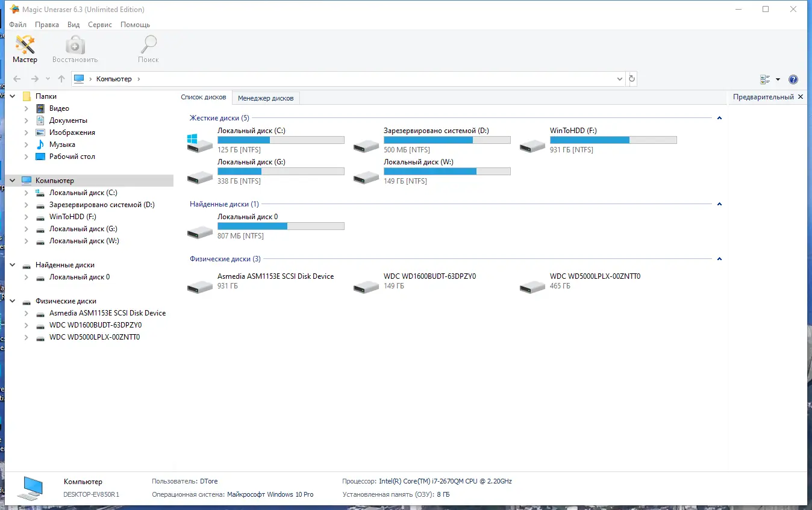Open the Сервис menu
This screenshot has height=510, width=812.
[99, 25]
